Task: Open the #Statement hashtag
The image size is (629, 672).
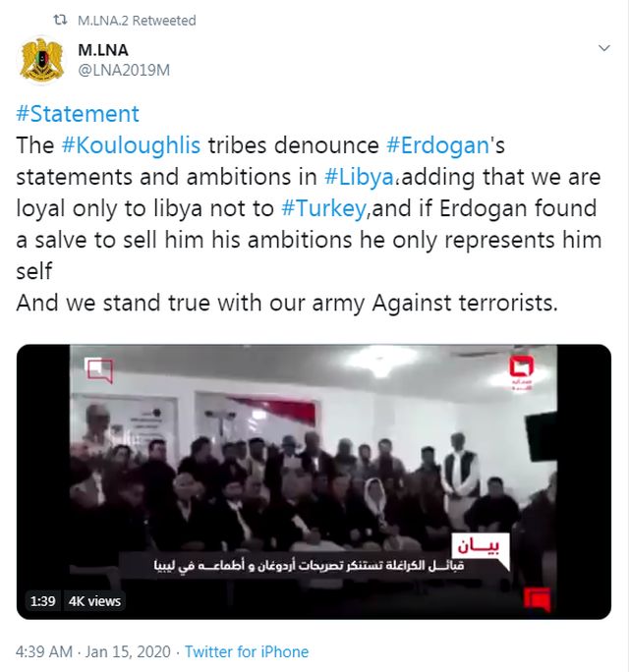Action: [78, 114]
